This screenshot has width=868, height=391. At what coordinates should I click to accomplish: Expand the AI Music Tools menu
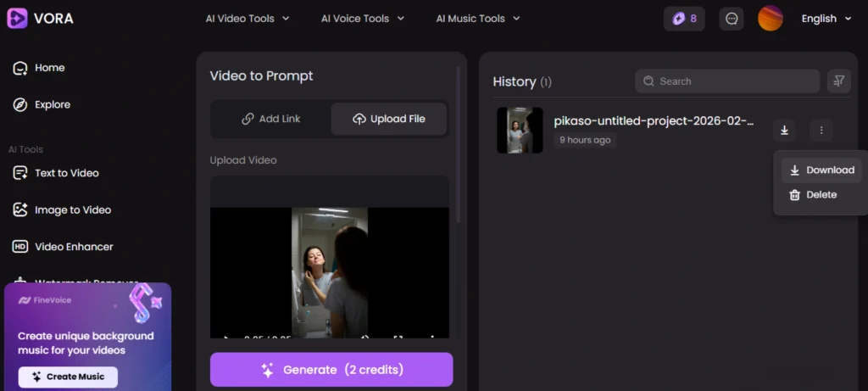[478, 19]
